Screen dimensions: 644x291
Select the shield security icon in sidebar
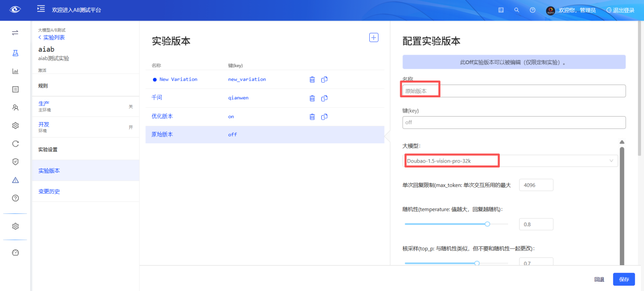[15, 161]
